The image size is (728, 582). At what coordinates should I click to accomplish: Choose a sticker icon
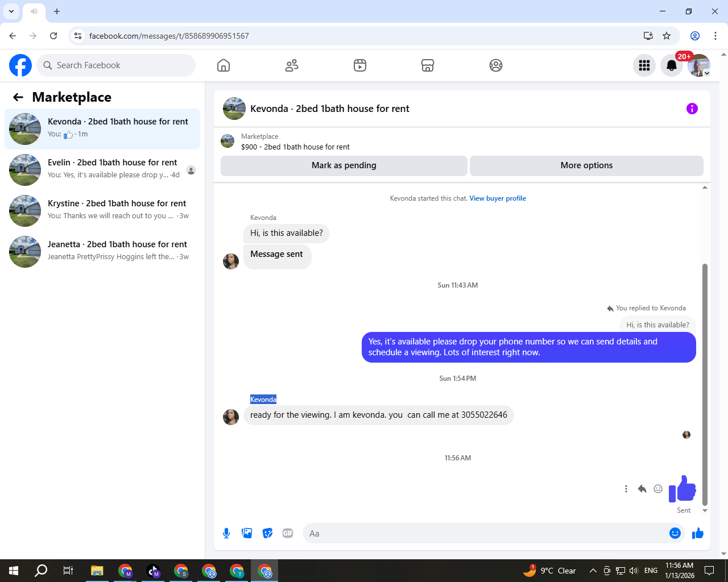click(267, 533)
